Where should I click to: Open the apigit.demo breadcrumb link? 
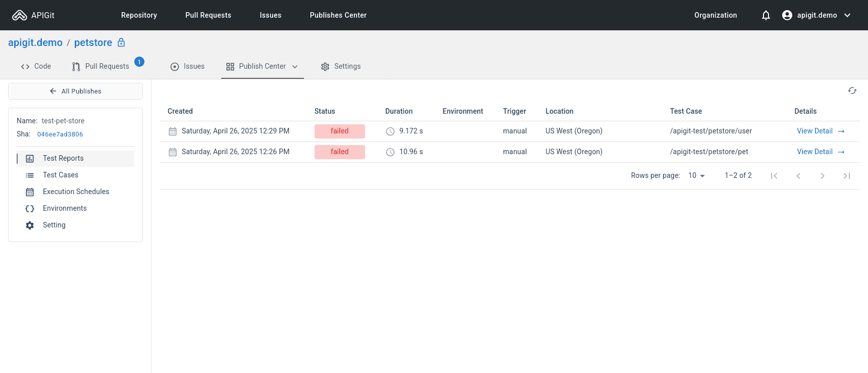35,42
